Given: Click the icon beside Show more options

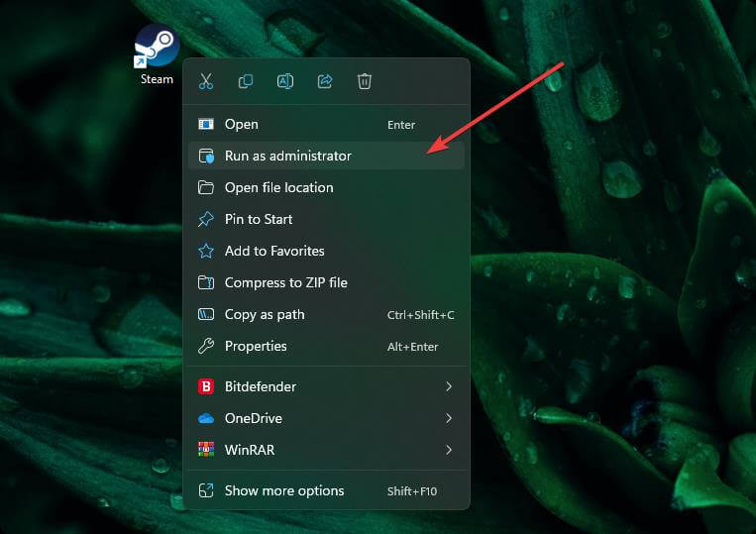Looking at the screenshot, I should [206, 490].
